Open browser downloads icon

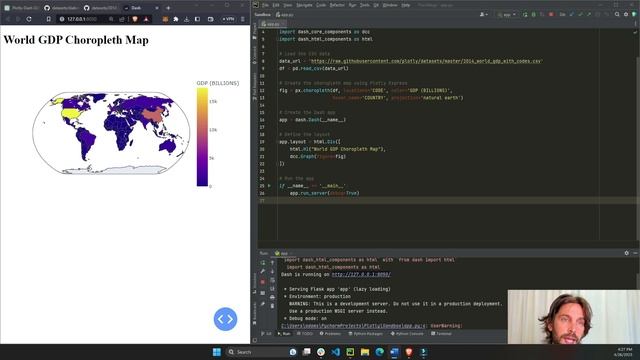tap(187, 19)
